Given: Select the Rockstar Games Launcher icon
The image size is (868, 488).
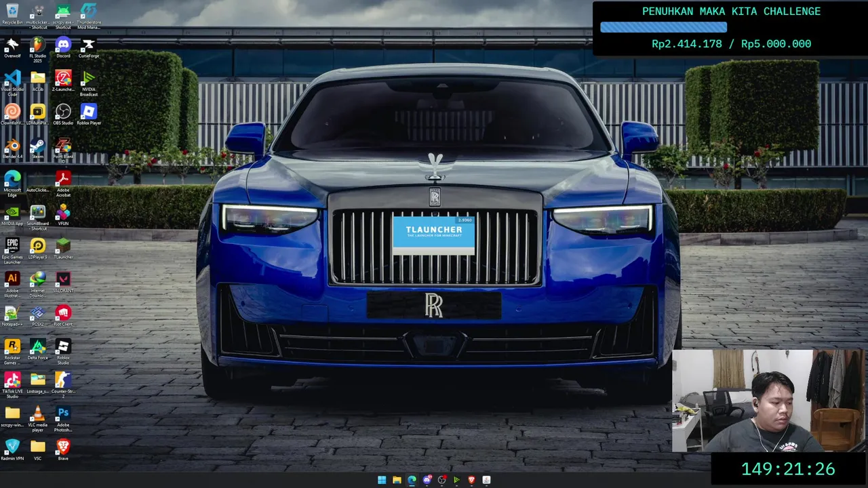Looking at the screenshot, I should tap(12, 352).
